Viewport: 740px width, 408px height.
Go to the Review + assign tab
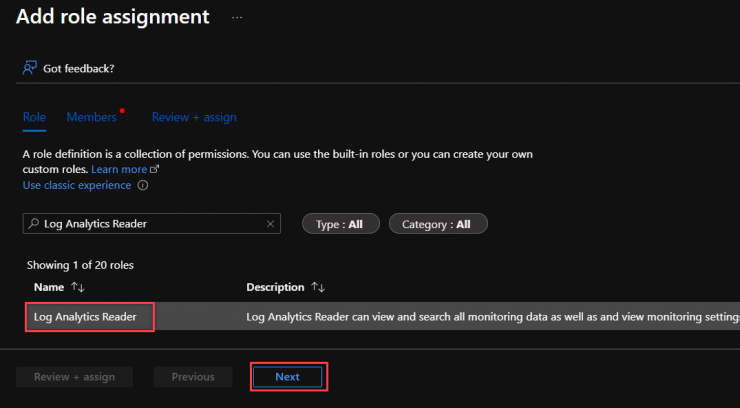click(x=194, y=117)
